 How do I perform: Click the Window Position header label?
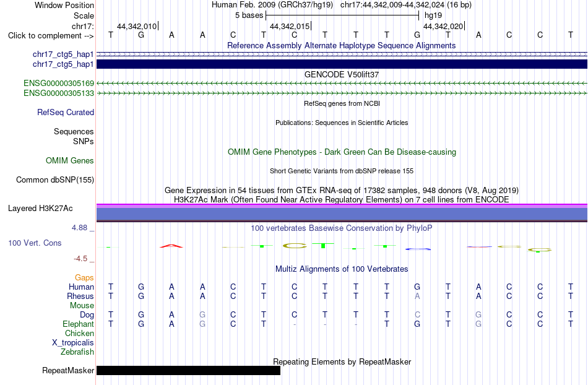pos(64,5)
